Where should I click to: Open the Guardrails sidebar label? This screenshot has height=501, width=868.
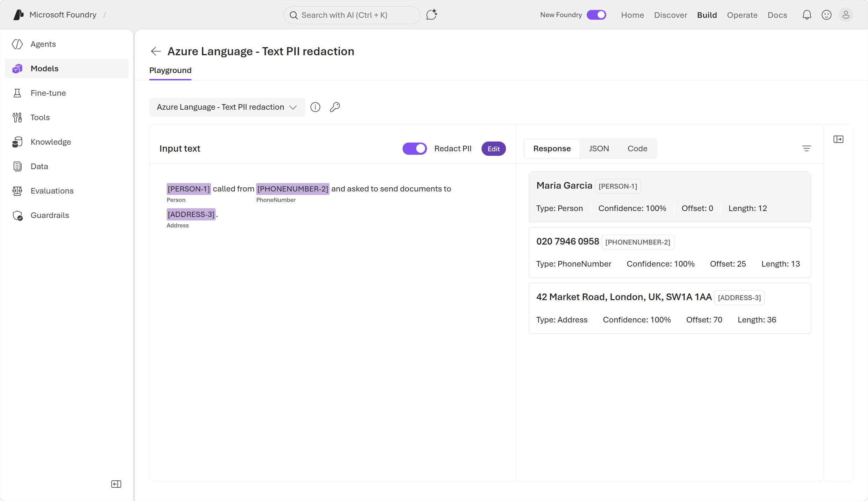click(50, 215)
